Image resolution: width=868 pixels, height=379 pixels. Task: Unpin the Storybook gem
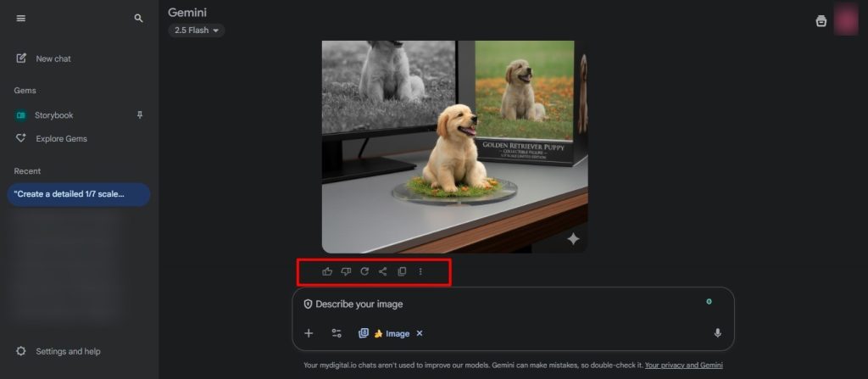[x=140, y=115]
